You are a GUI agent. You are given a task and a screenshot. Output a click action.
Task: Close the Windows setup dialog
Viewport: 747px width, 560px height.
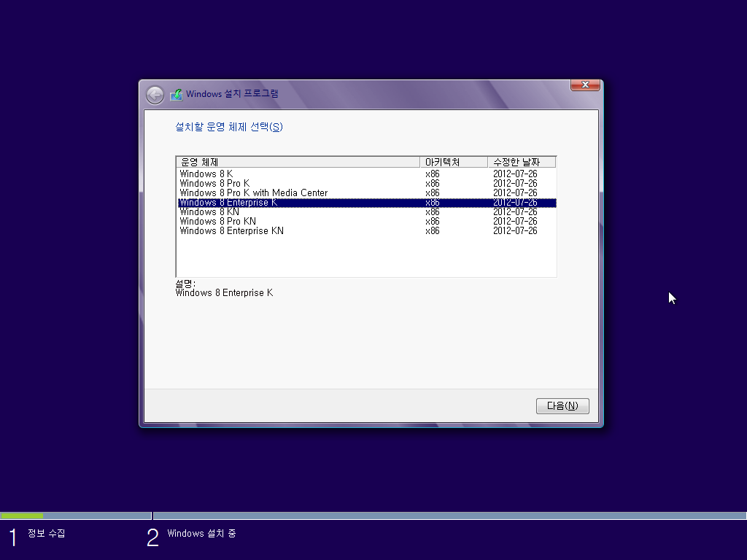(x=585, y=85)
